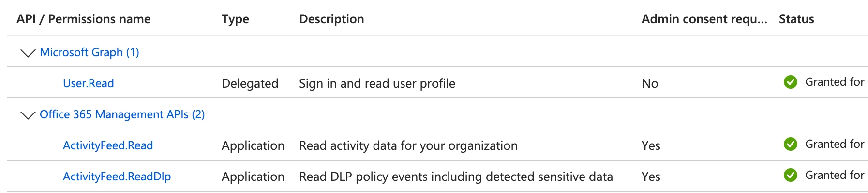Open the Office 365 Management APIs (2) link
The width and height of the screenshot is (868, 193).
point(122,114)
